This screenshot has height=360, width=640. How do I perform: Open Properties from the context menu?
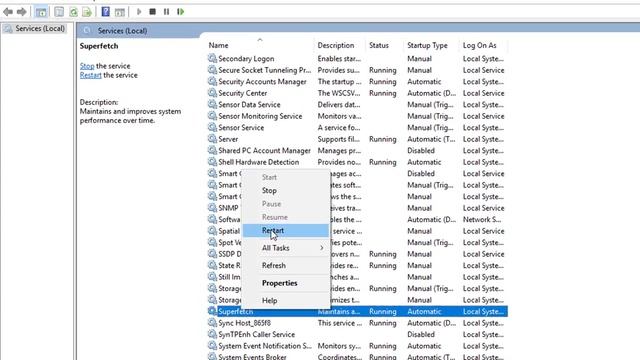(x=280, y=283)
